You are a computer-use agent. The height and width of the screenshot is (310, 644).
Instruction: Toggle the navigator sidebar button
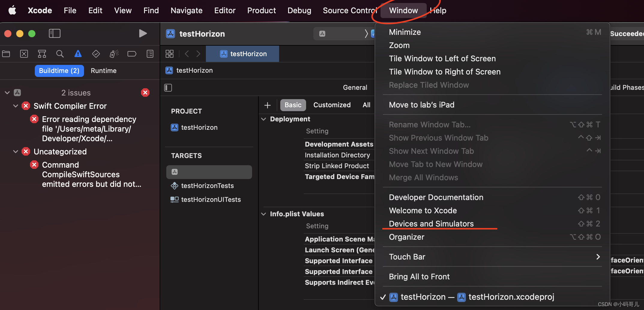[55, 33]
